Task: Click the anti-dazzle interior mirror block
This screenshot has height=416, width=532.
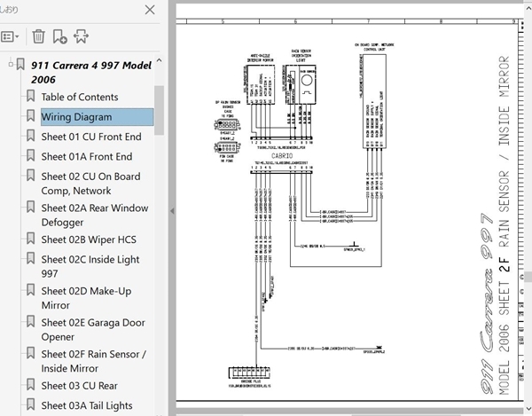Action: pos(261,84)
